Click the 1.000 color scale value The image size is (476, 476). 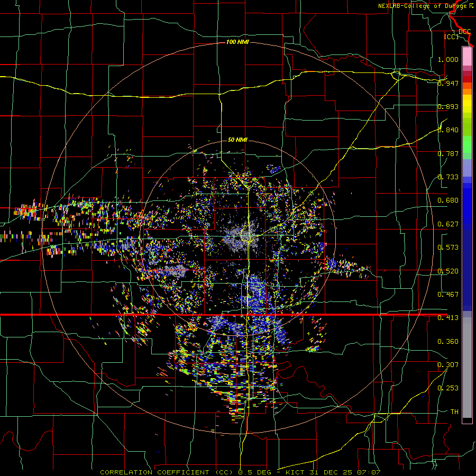[x=448, y=59]
